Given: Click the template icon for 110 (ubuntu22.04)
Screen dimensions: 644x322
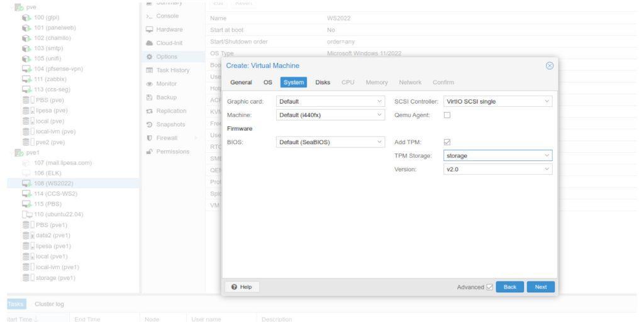Looking at the screenshot, I should (x=26, y=214).
